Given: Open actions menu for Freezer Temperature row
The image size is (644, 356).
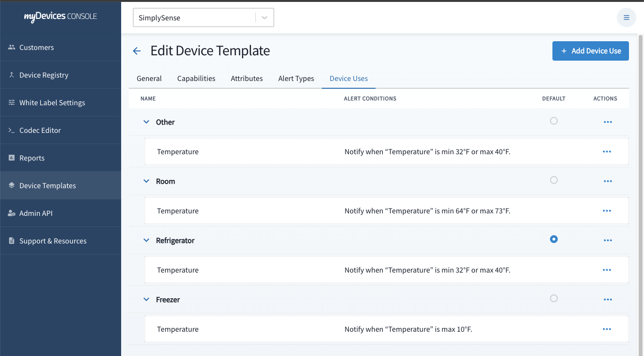Looking at the screenshot, I should (x=606, y=329).
